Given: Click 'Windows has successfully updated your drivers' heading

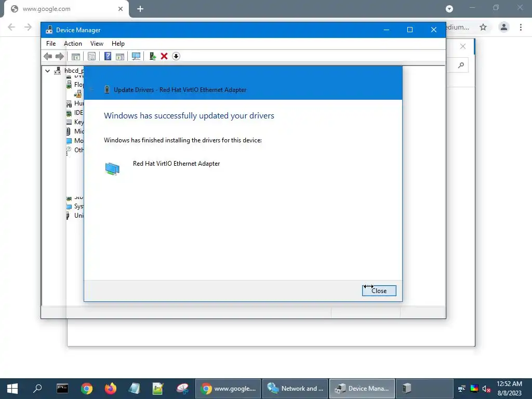Looking at the screenshot, I should coord(189,116).
